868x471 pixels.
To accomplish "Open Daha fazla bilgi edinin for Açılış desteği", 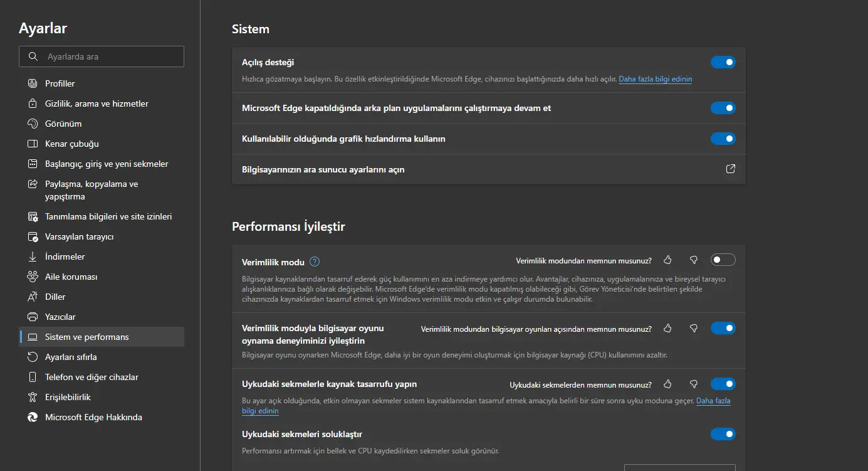I will click(656, 80).
